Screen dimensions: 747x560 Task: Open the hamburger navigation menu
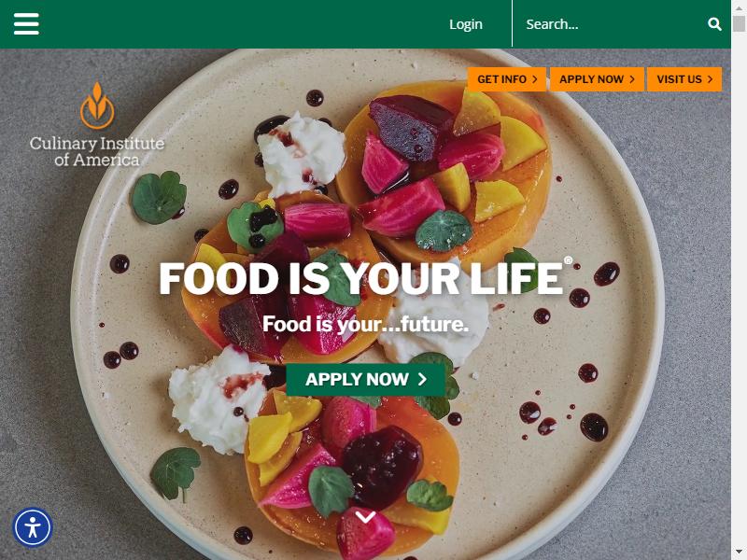tap(26, 24)
